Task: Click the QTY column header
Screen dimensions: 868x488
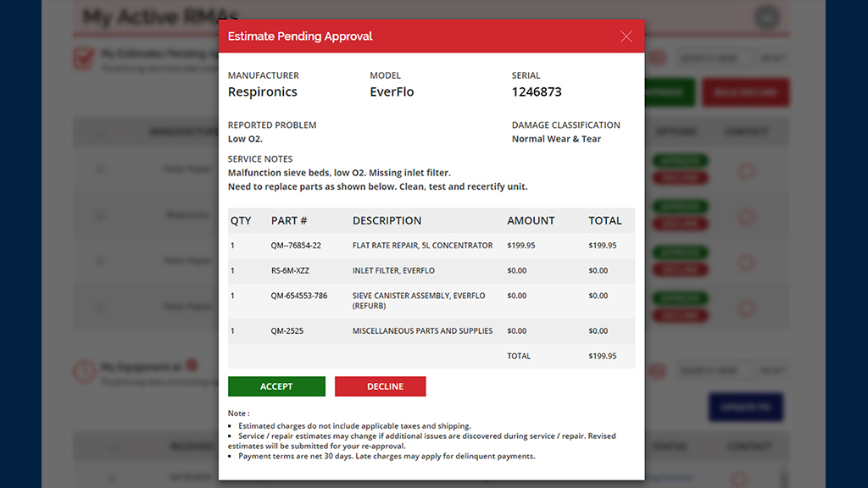Action: (x=241, y=221)
